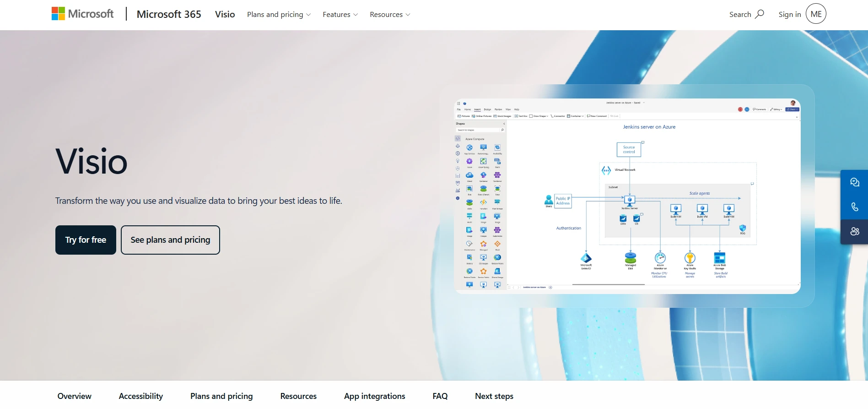This screenshot has height=409, width=868.
Task: Select Resources in bottom section bar
Action: coord(298,396)
